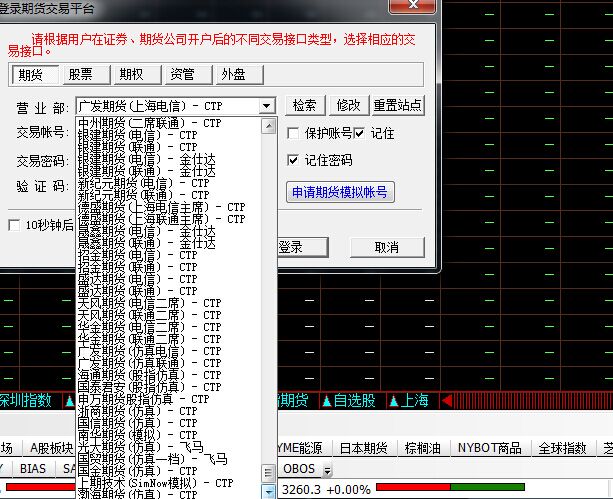Click the red left-arrow ticker scroll icon

point(447,401)
